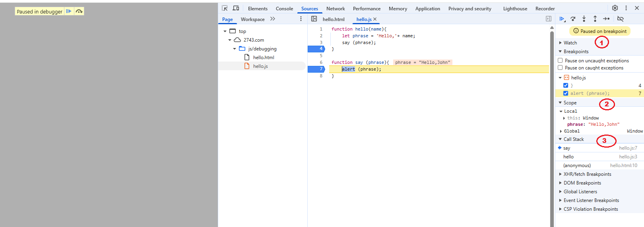Collapse the Local scope group

(x=561, y=112)
